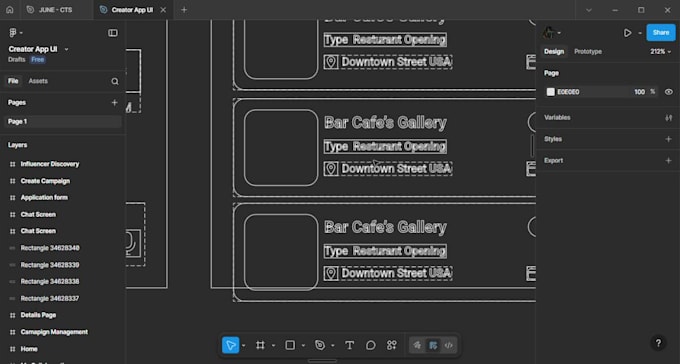Click the Pages section header
The height and width of the screenshot is (364, 680).
point(17,102)
